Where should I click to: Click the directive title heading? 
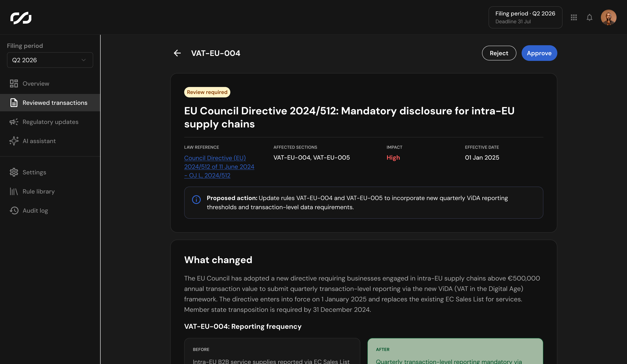pyautogui.click(x=349, y=117)
